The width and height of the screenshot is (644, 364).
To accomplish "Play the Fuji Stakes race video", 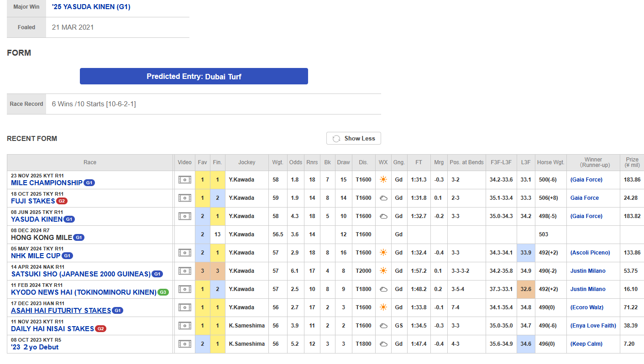I will tap(184, 198).
